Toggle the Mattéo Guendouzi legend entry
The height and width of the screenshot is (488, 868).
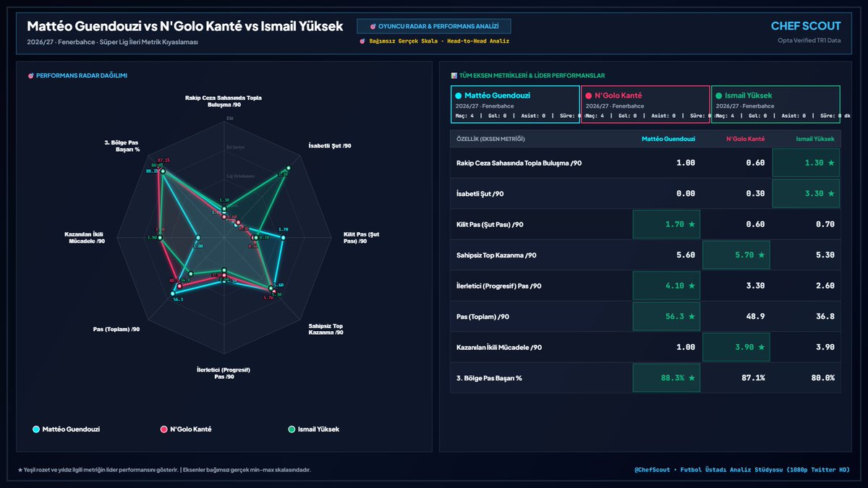click(67, 429)
